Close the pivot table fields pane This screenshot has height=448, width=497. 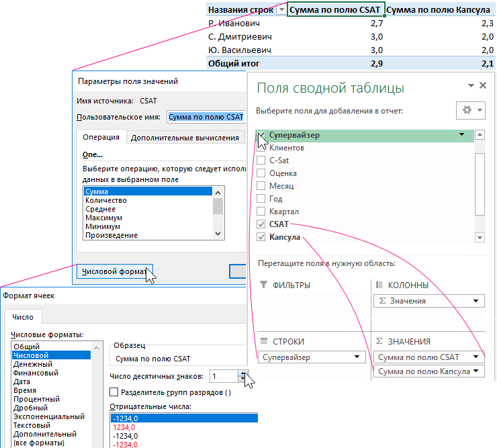pyautogui.click(x=482, y=85)
